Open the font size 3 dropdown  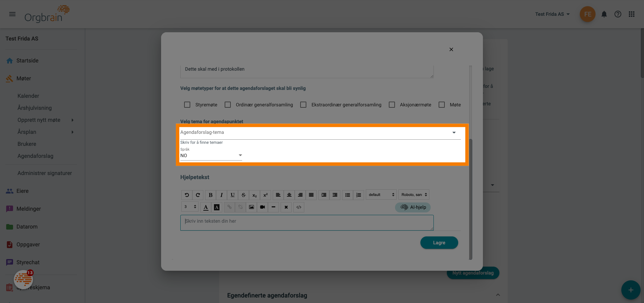click(190, 207)
